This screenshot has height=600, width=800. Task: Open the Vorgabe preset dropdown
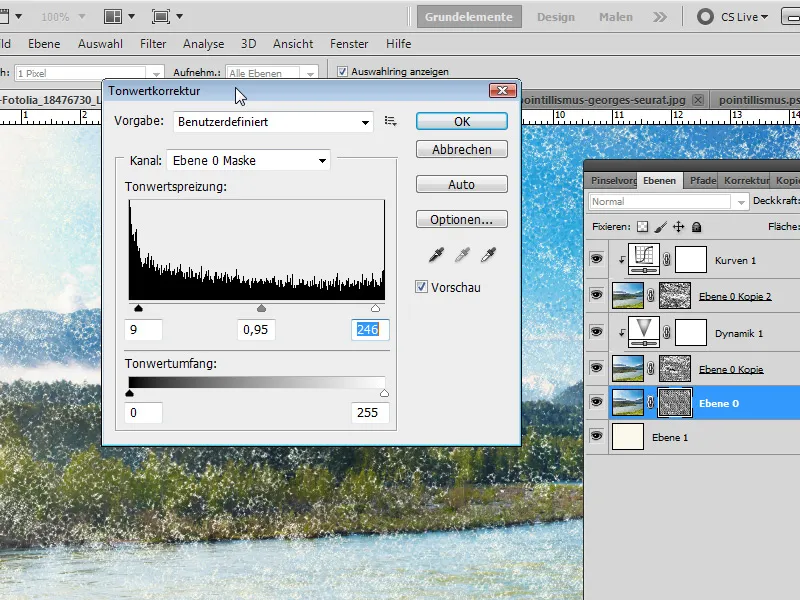273,122
